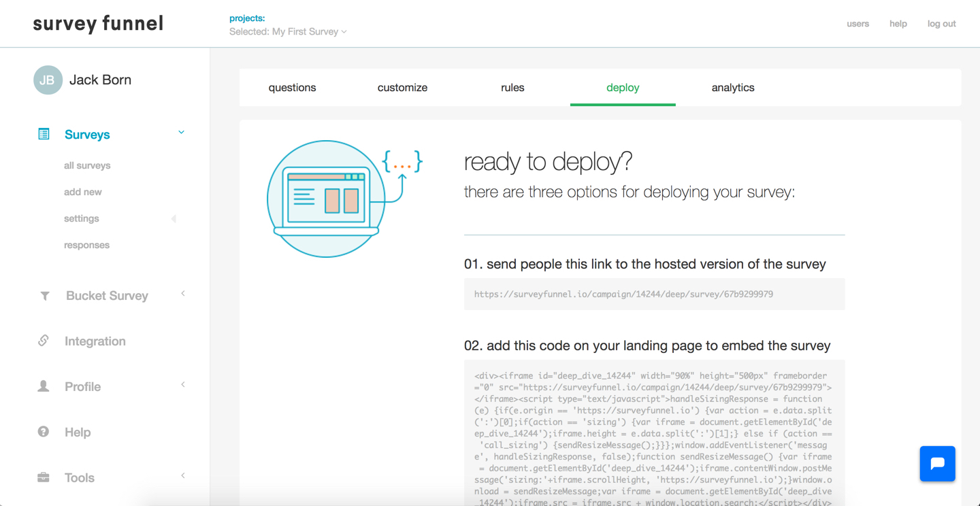Click the log out link
Screen dimensions: 980x506
(941, 24)
